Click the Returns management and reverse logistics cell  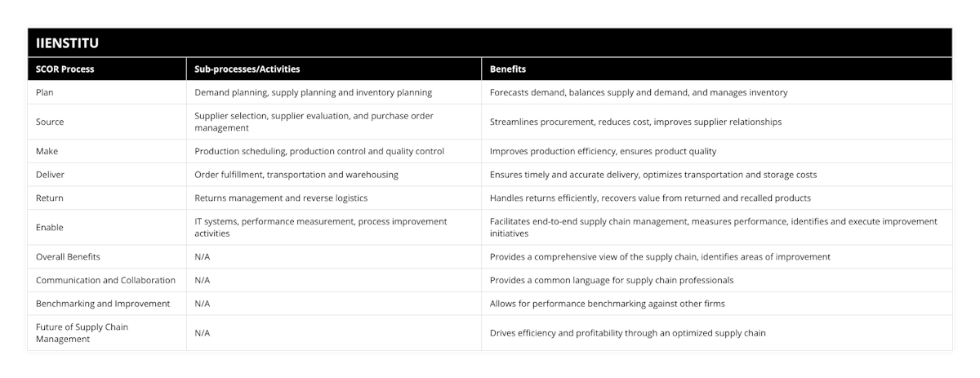coord(280,198)
